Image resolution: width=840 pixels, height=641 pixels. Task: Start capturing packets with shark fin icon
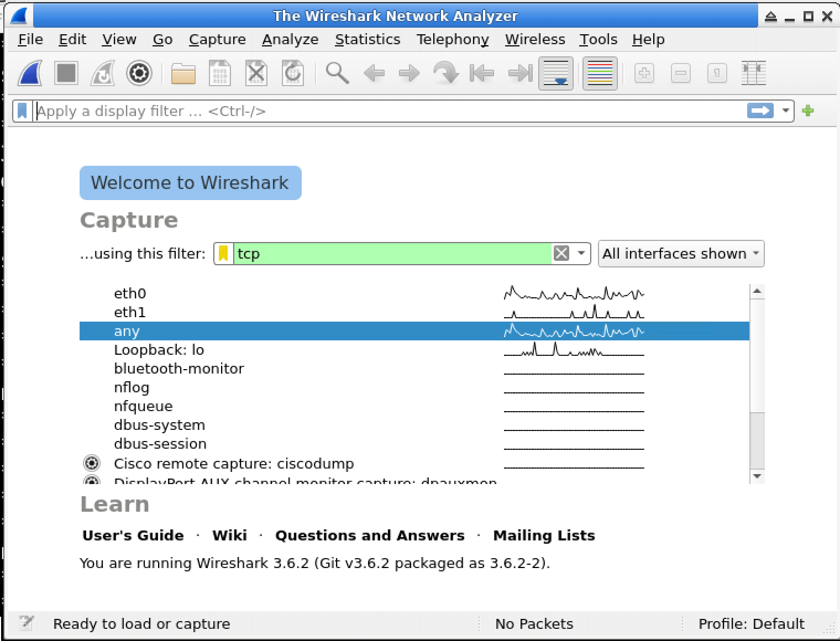pyautogui.click(x=30, y=73)
